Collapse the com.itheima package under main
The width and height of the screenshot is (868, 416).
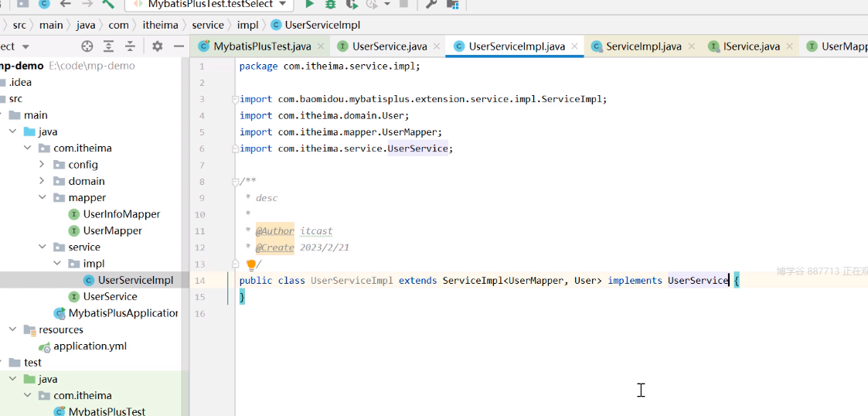pos(27,148)
